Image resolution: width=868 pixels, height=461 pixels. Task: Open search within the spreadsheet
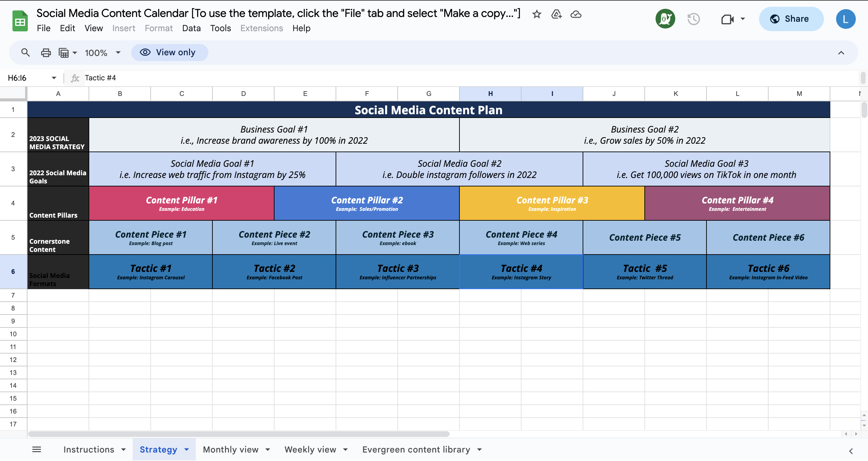point(25,53)
